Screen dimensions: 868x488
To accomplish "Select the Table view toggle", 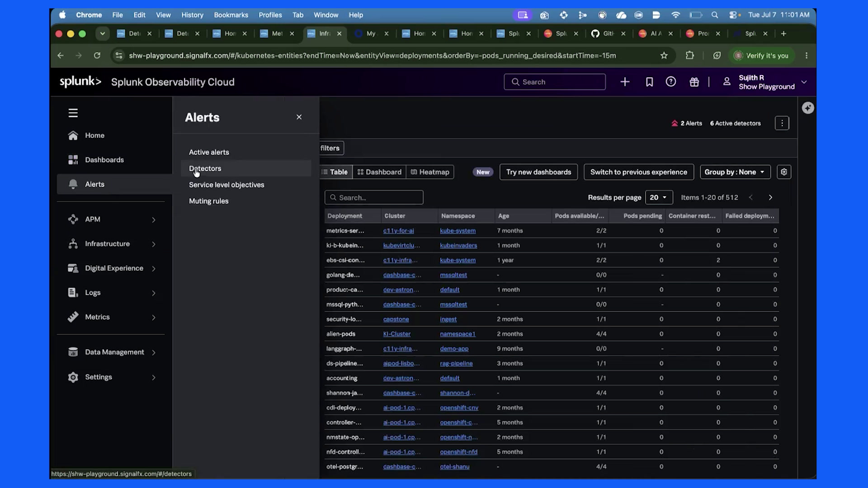I will click(x=335, y=172).
